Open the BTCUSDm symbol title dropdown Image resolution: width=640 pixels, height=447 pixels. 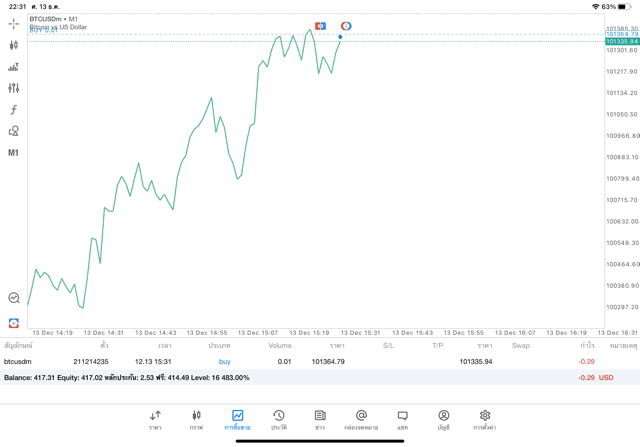click(x=54, y=19)
